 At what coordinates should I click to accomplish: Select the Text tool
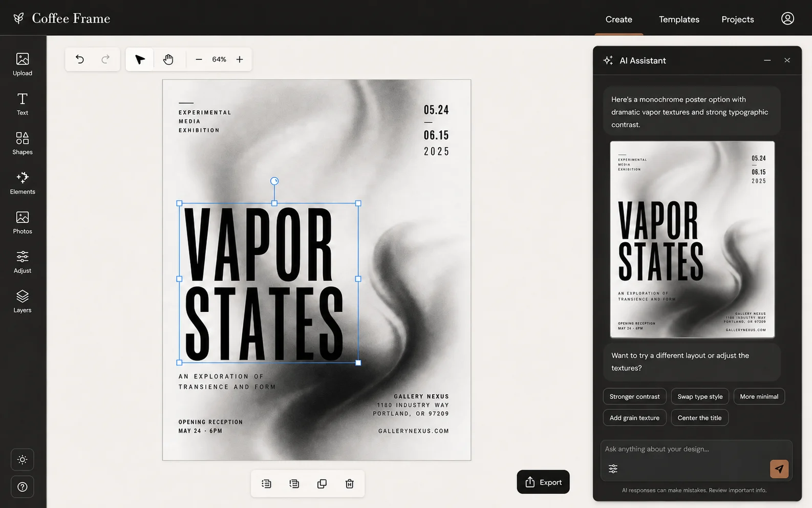tap(23, 104)
